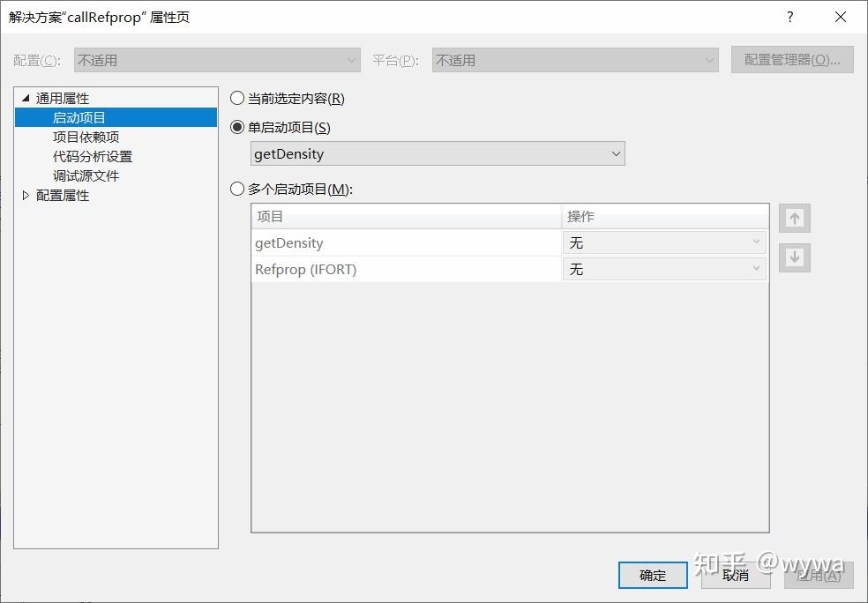Open 代码分析设置 settings page
The width and height of the screenshot is (868, 603).
point(93,156)
